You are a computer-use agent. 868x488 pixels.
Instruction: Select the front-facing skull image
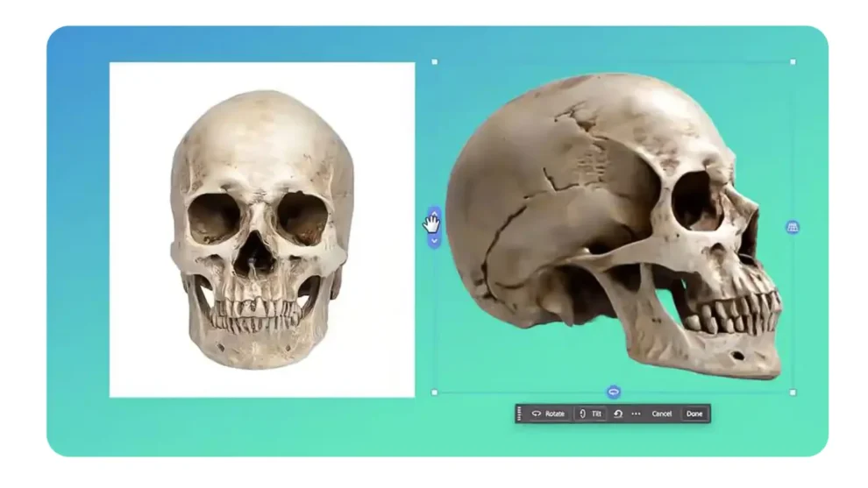coord(261,228)
